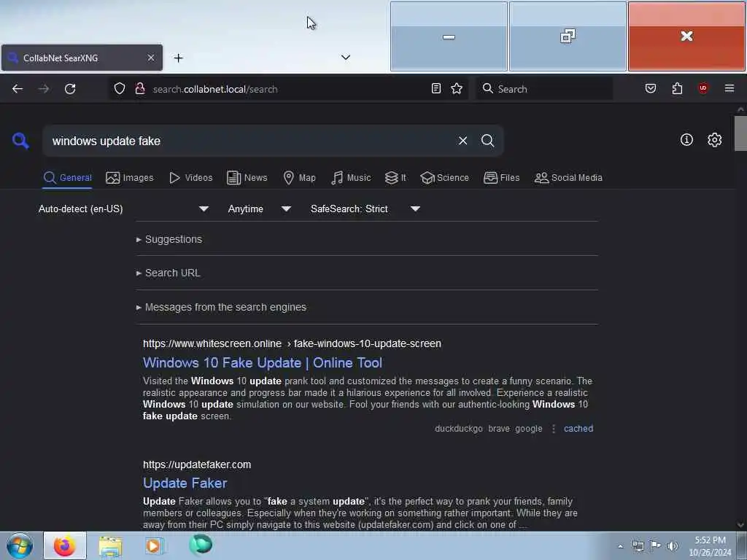
Task: Switch to Music category
Action: (x=351, y=178)
